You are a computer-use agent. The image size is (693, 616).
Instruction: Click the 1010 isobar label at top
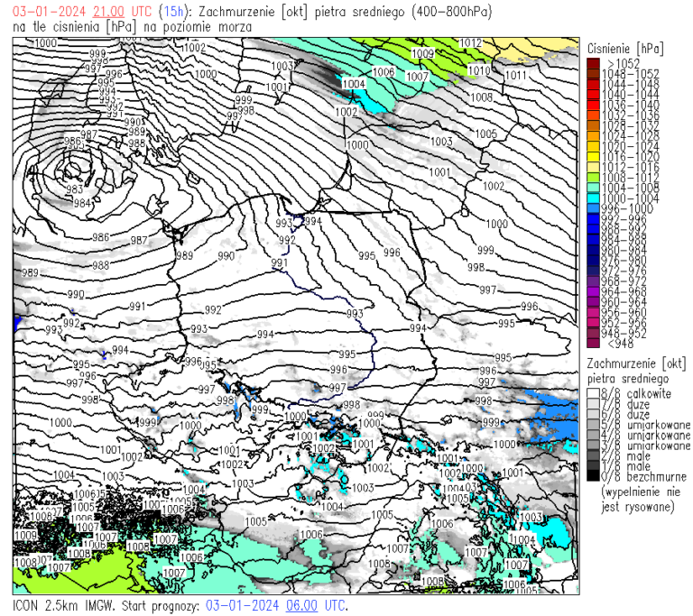(x=479, y=70)
